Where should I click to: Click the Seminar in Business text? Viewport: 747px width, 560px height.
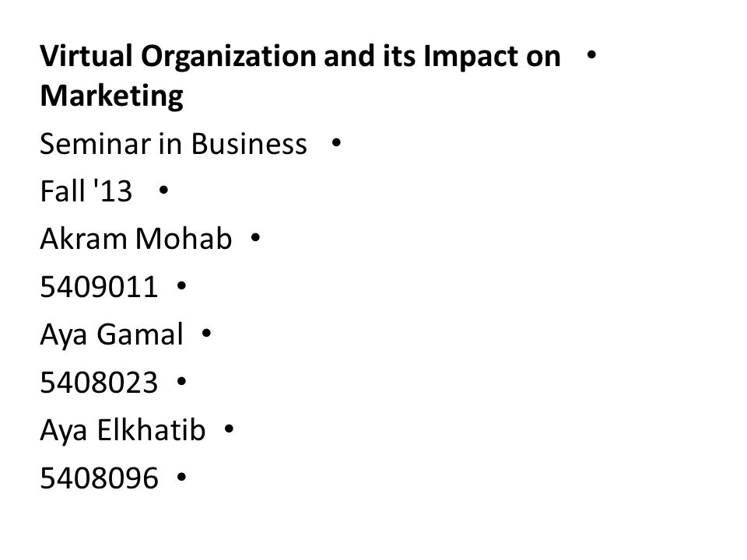174,144
